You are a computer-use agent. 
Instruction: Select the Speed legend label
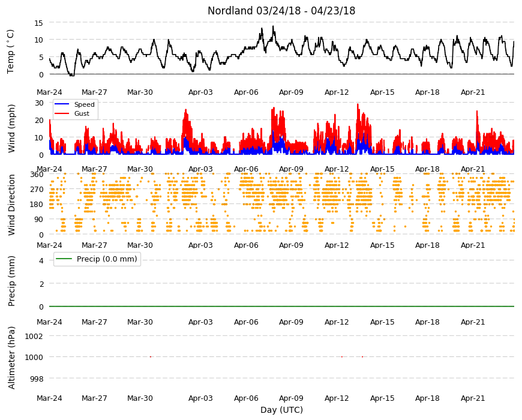click(84, 104)
